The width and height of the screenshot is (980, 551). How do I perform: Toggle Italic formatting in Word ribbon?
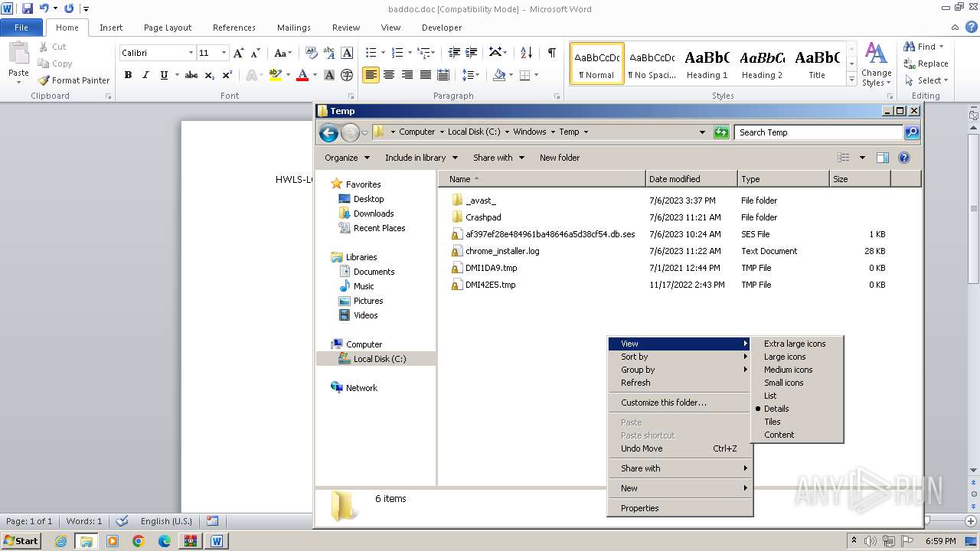(145, 75)
